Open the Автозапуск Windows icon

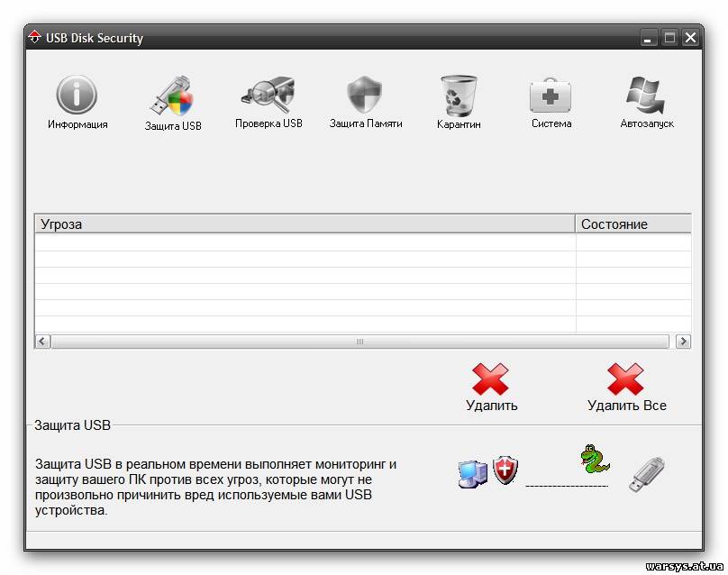pos(647,102)
